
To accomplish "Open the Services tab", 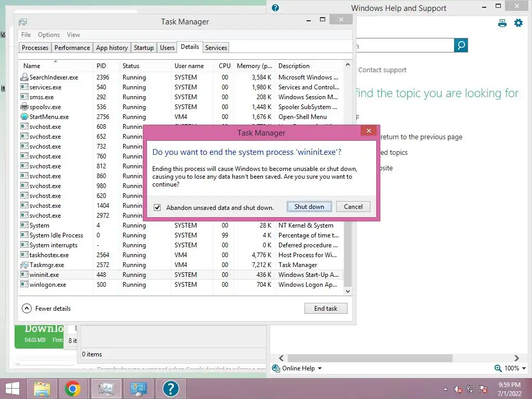I will 216,47.
